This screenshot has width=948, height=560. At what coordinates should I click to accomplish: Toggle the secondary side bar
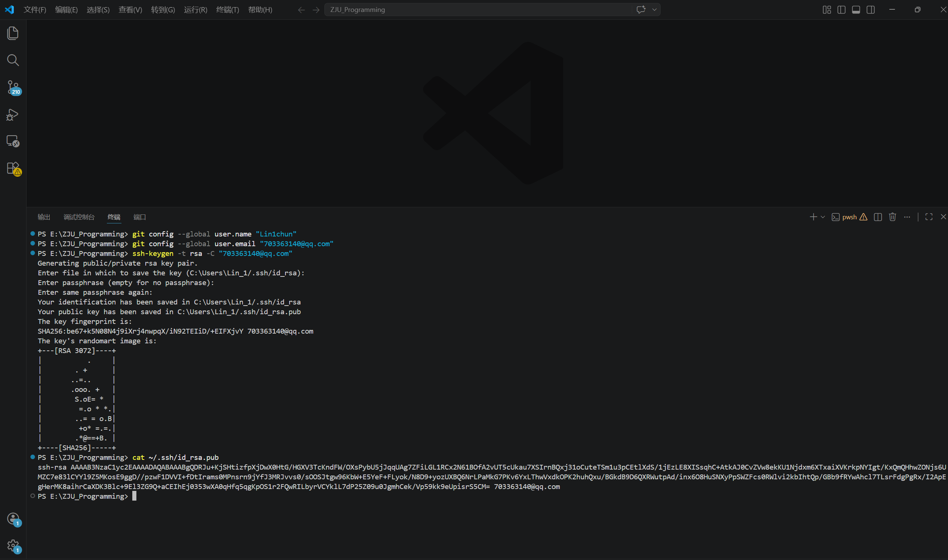[x=871, y=10]
